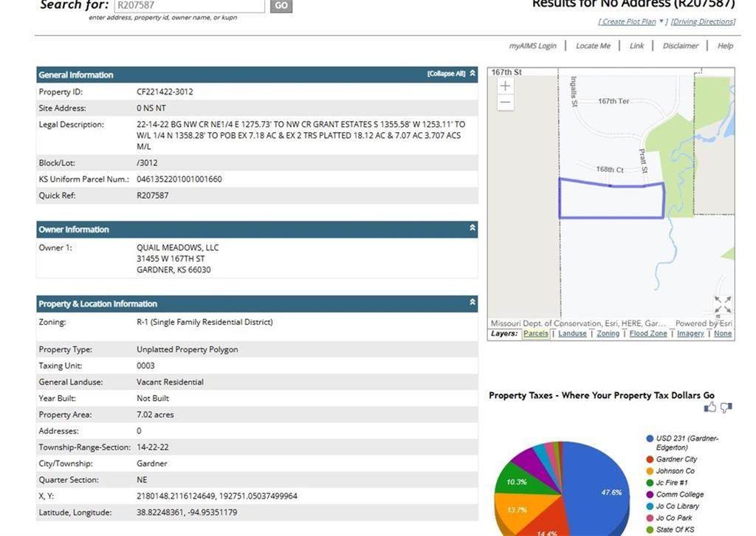Open the myAIMS Login menu item
756x536 pixels.
click(532, 46)
